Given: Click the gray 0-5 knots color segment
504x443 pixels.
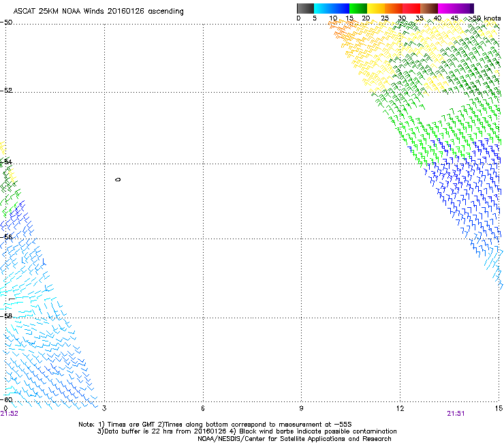Looking at the screenshot, I should point(305,8).
